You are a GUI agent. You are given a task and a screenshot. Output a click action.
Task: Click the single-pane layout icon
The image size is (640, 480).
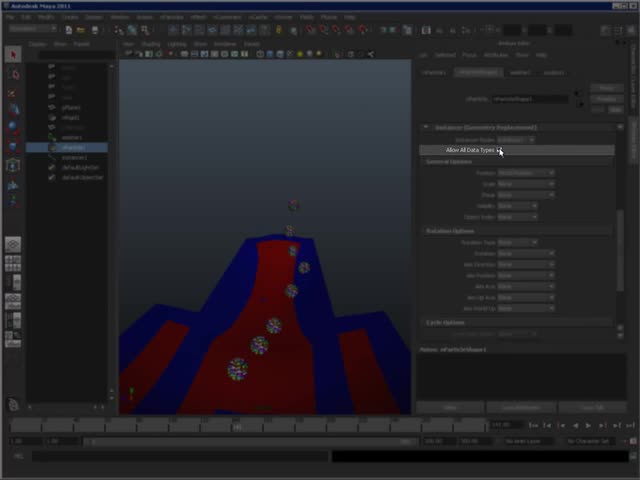coord(13,244)
